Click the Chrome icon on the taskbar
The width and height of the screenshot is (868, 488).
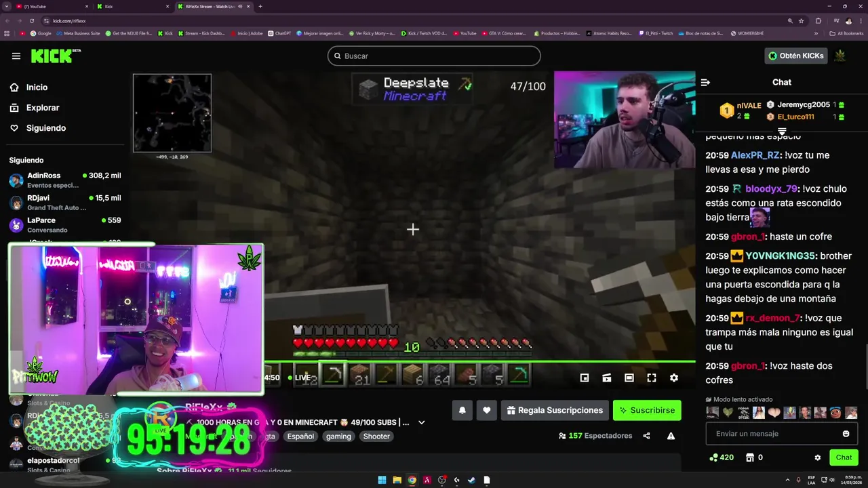(412, 480)
